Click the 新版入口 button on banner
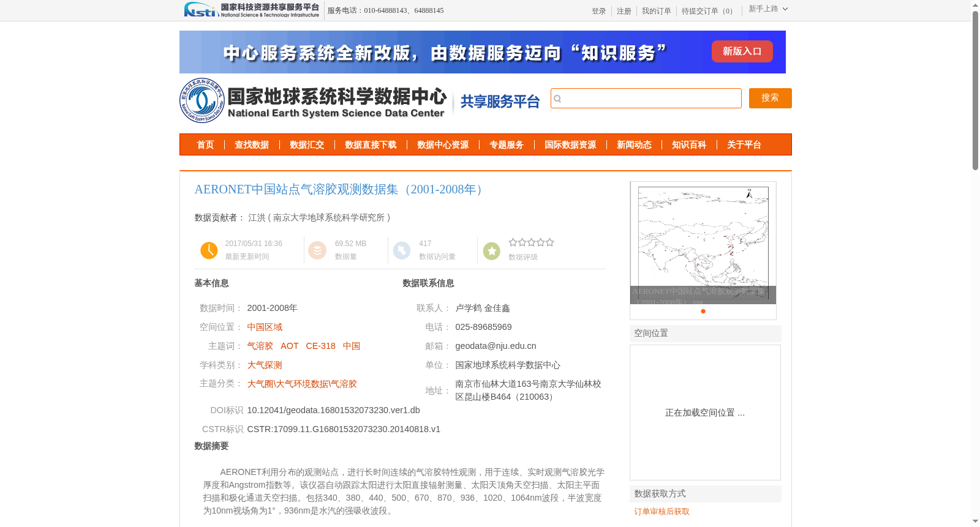This screenshot has width=980, height=527. (x=742, y=51)
